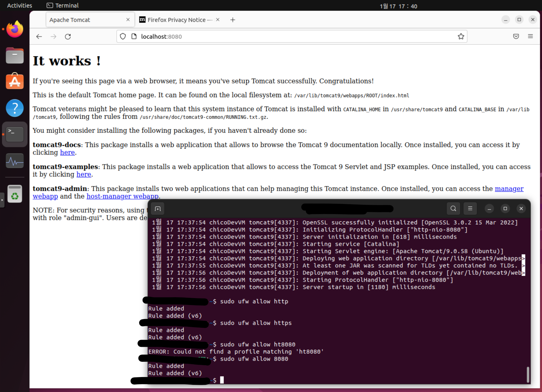Open the Terminal app menu in the top bar
This screenshot has width=542, height=392.
coord(63,5)
